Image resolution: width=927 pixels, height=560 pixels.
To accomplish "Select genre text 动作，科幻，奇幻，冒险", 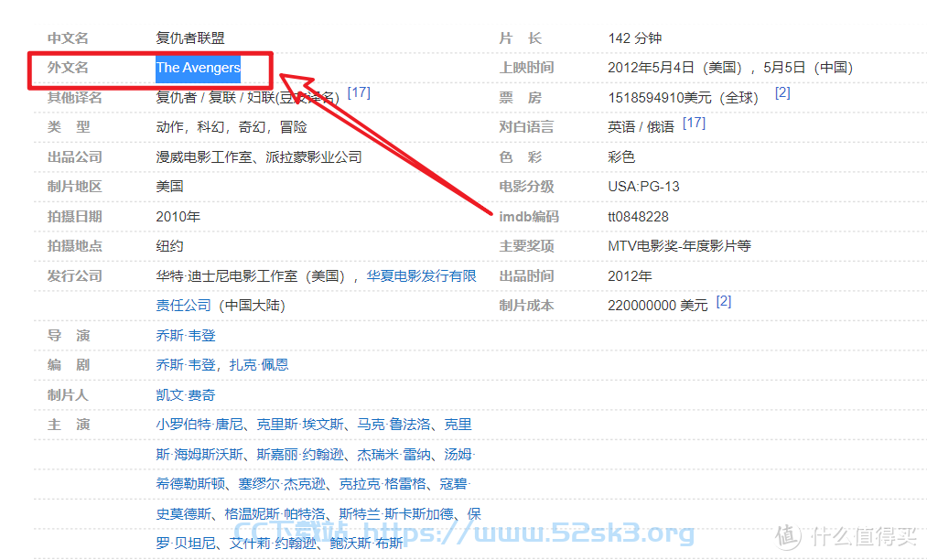I will pyautogui.click(x=232, y=127).
